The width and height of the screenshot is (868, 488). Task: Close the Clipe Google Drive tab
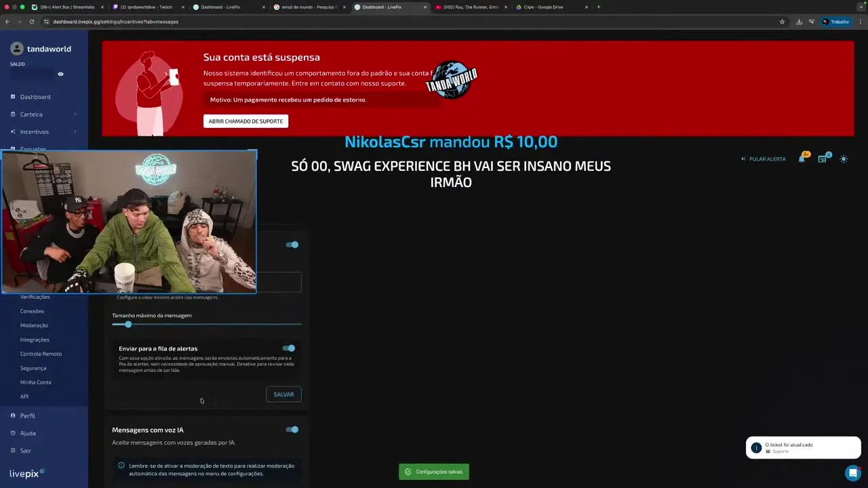click(587, 7)
